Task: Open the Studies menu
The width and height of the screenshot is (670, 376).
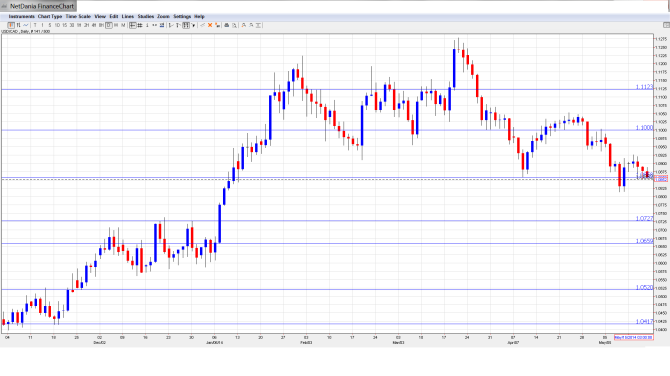Action: (146, 16)
